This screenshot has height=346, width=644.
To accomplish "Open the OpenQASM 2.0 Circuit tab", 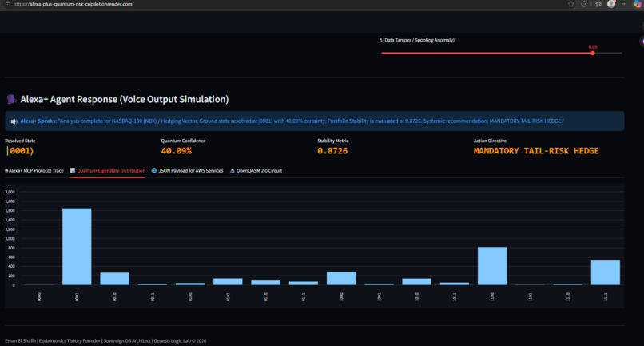I will coord(256,170).
